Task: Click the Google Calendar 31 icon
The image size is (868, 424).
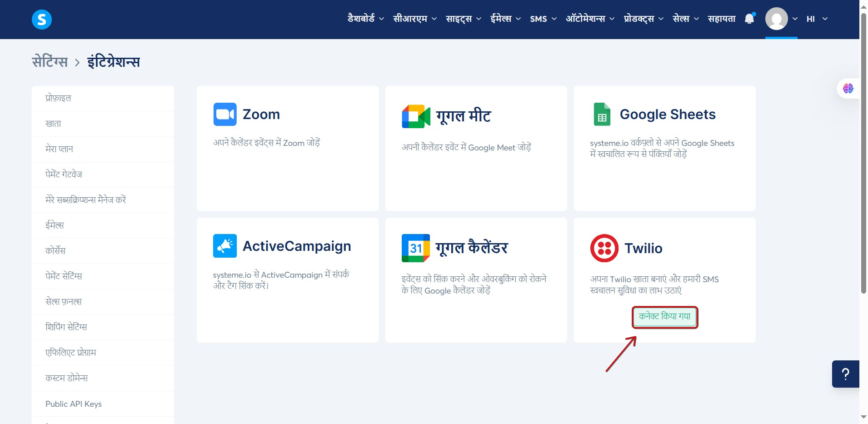Action: click(416, 248)
